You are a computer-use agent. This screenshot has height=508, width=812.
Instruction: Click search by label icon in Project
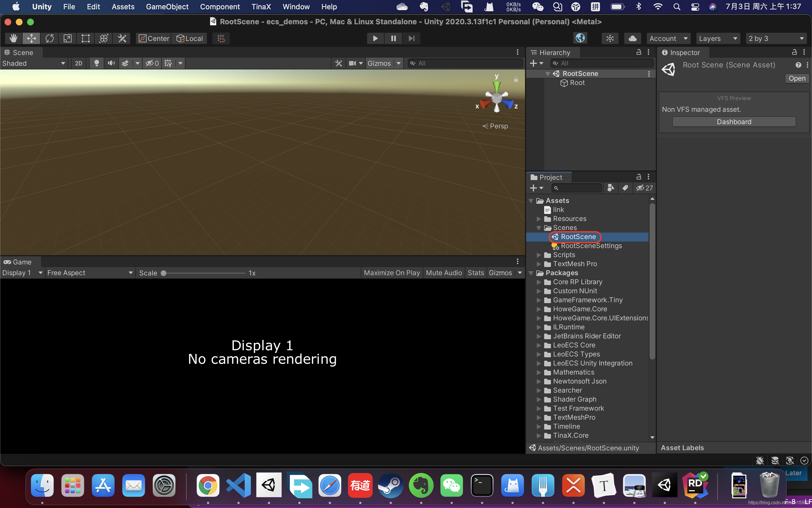tap(625, 188)
